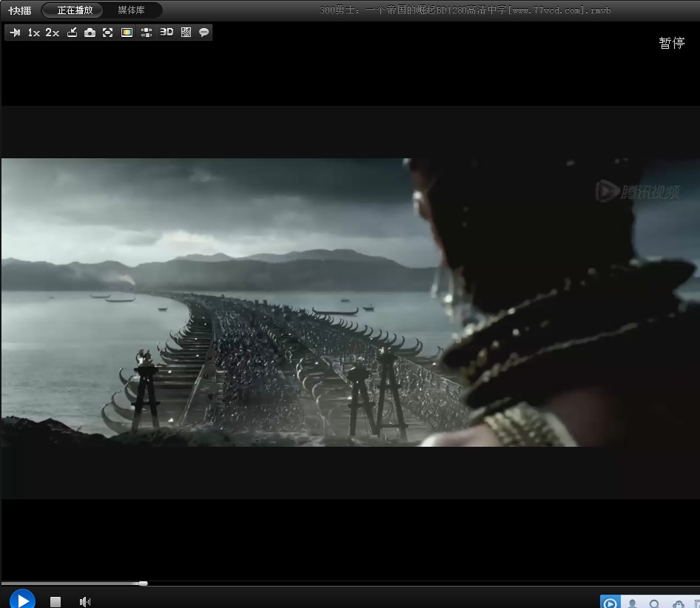700x608 pixels.
Task: Switch to the 媒体库 tab
Action: [x=131, y=10]
